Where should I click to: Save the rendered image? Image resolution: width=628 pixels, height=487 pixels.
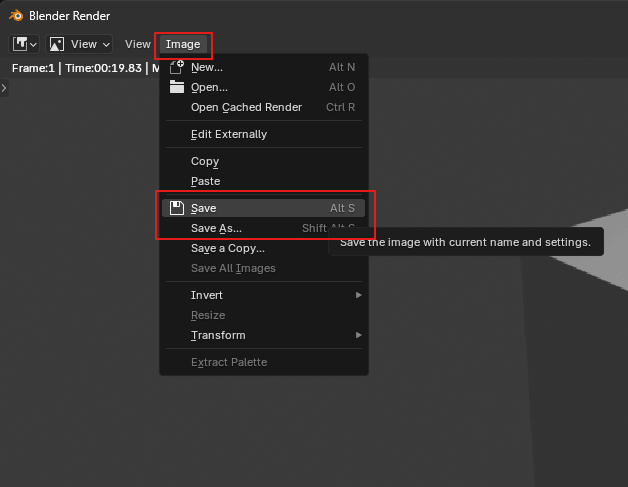click(264, 208)
